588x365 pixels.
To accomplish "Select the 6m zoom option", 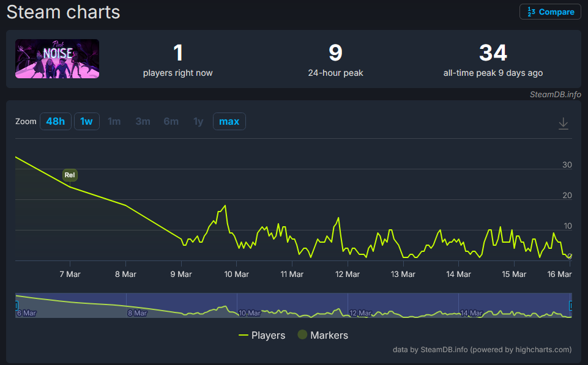I will (171, 122).
